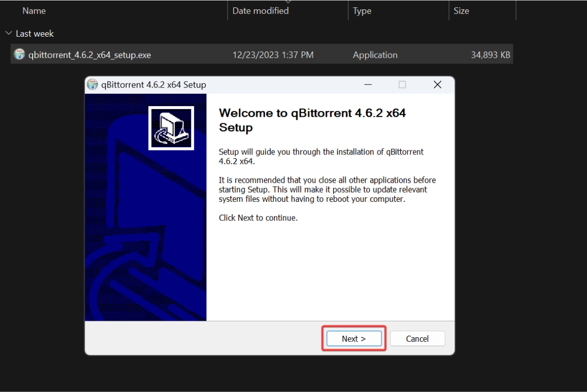Click the installer computer graphic icon
587x392 pixels.
click(171, 128)
